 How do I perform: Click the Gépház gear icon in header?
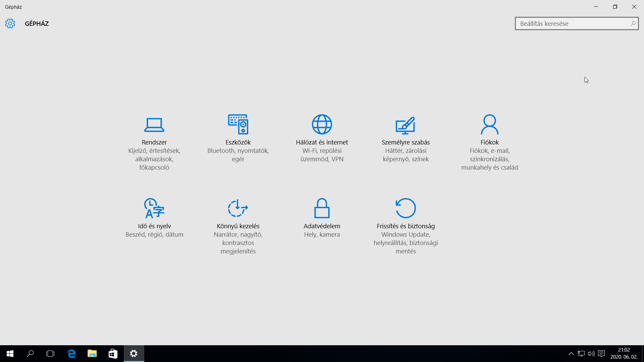[x=10, y=23]
